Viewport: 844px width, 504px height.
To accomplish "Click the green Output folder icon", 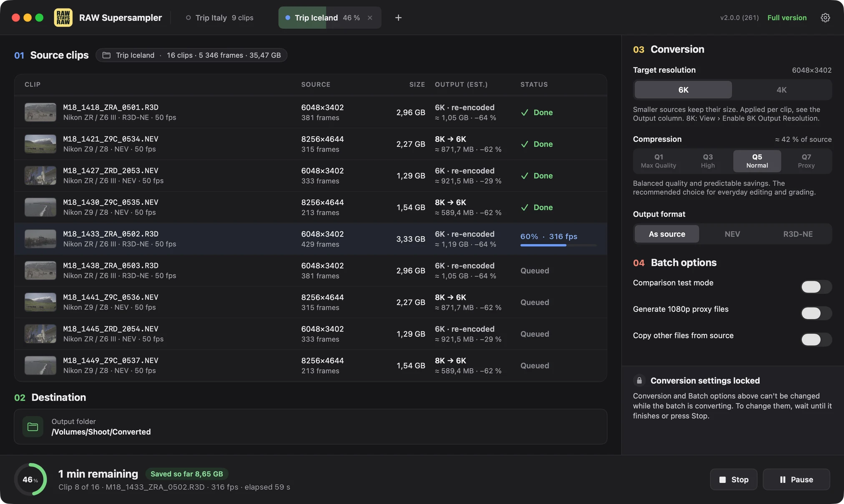I will point(33,426).
